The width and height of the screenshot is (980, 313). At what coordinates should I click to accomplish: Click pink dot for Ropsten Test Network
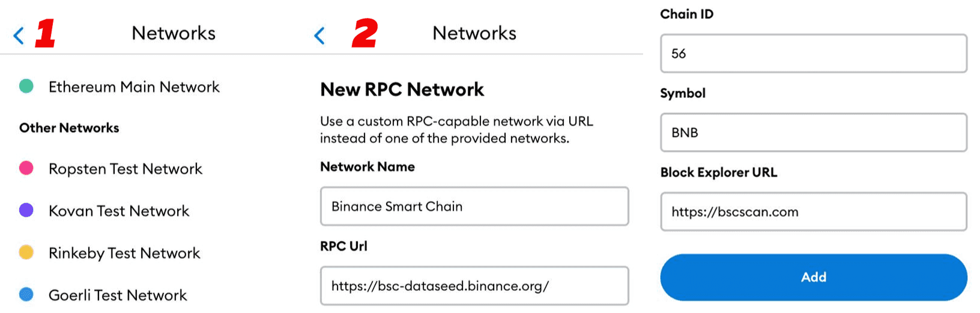(x=26, y=168)
